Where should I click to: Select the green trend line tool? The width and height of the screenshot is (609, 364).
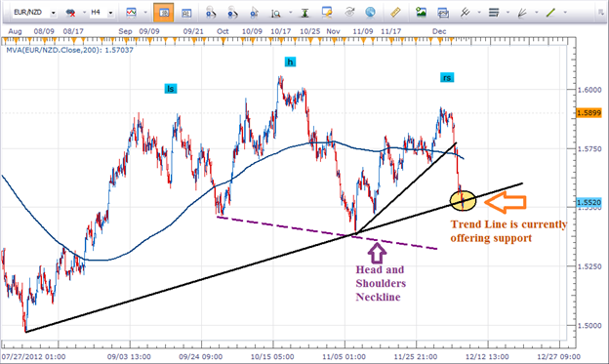(550, 13)
